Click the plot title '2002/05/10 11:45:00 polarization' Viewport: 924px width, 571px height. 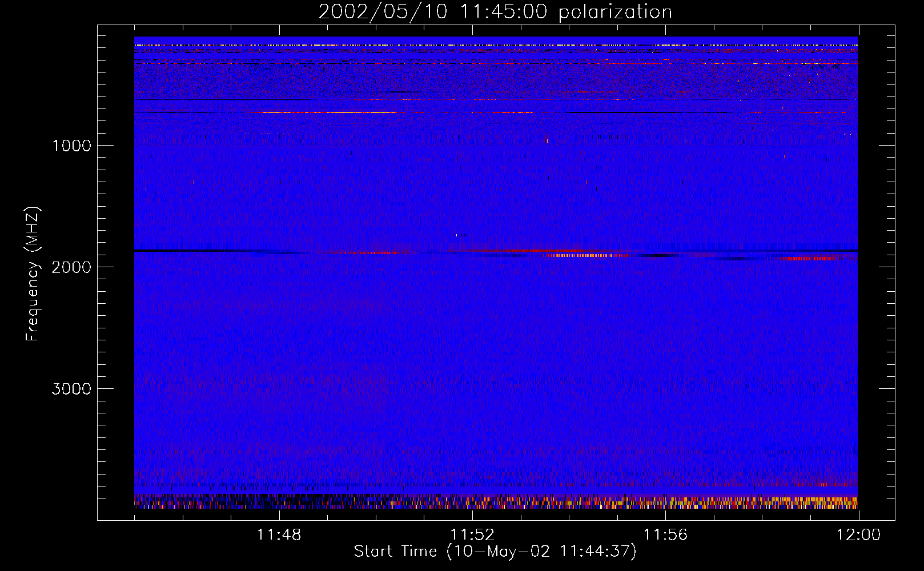click(495, 12)
